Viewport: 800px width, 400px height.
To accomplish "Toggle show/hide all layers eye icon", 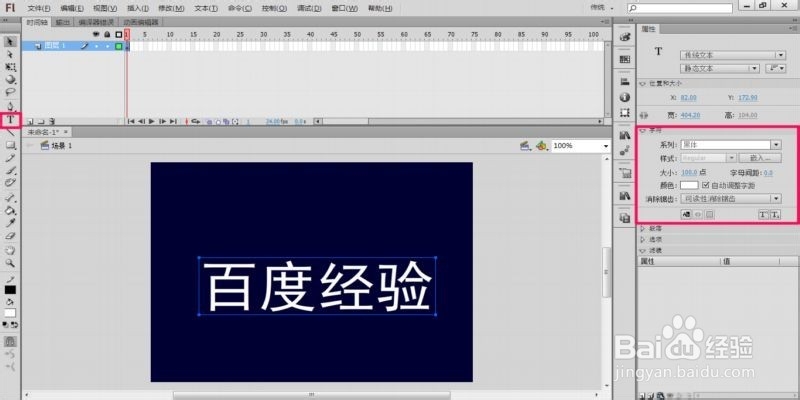I will pyautogui.click(x=95, y=34).
